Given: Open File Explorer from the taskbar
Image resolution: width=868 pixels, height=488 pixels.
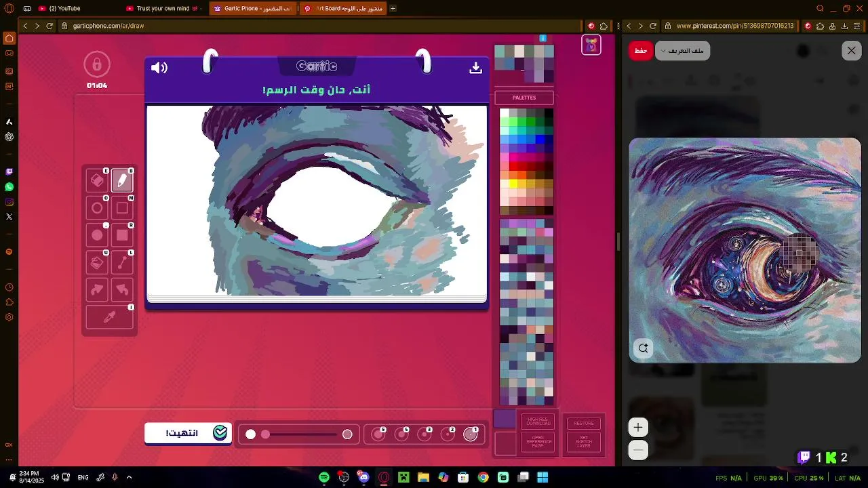Looking at the screenshot, I should [423, 477].
